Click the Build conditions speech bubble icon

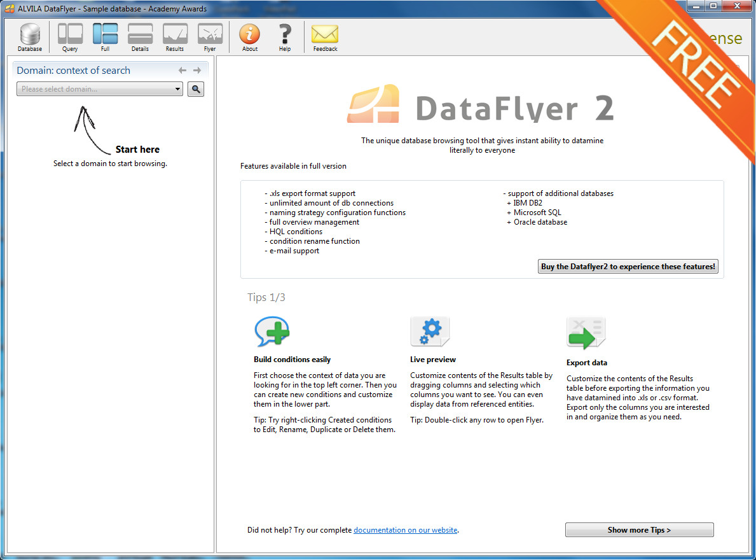272,332
